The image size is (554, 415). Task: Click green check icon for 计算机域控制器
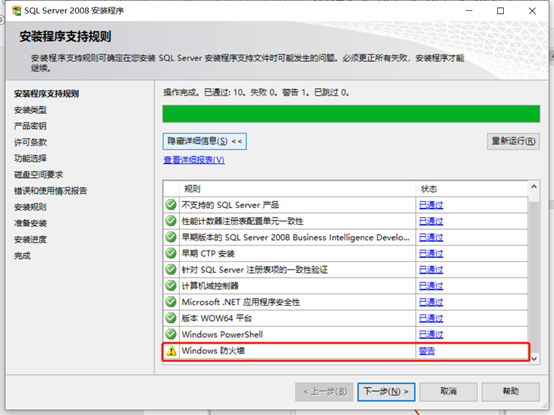[171, 285]
